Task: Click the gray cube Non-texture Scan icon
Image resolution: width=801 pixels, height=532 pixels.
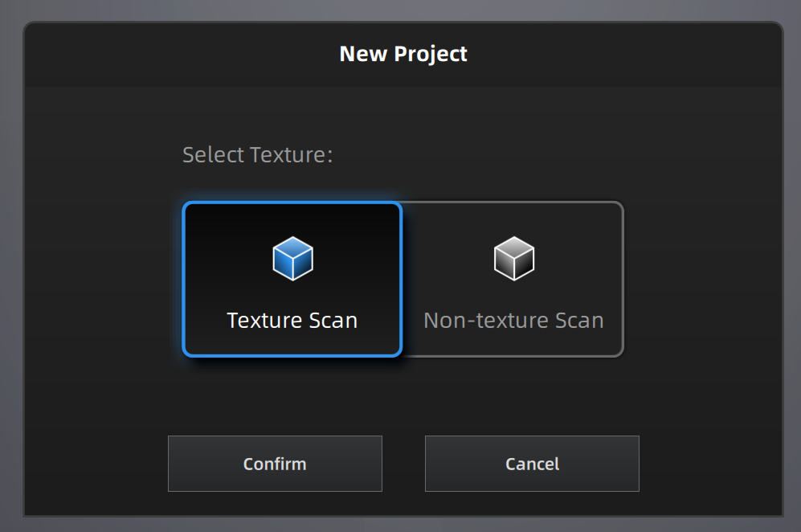Action: pyautogui.click(x=513, y=259)
